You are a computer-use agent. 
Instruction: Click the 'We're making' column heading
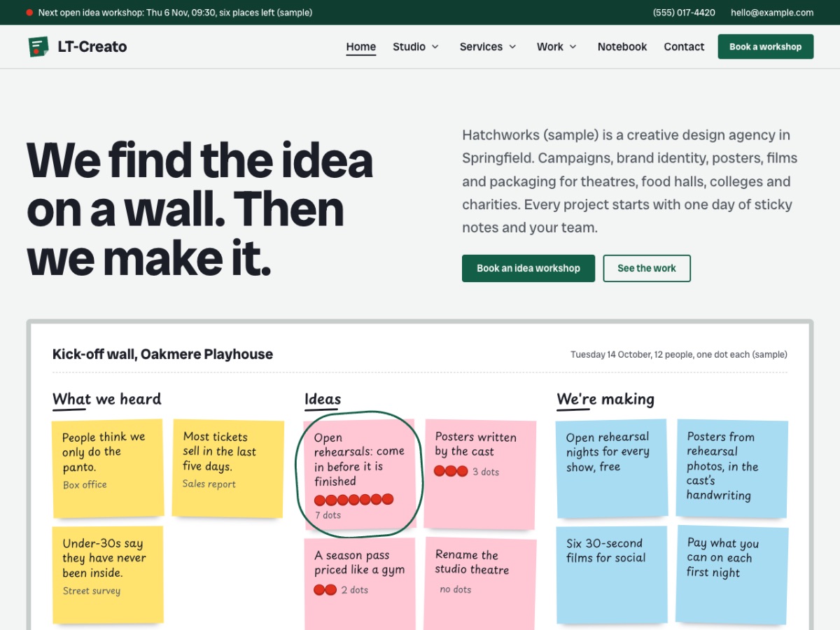(605, 399)
